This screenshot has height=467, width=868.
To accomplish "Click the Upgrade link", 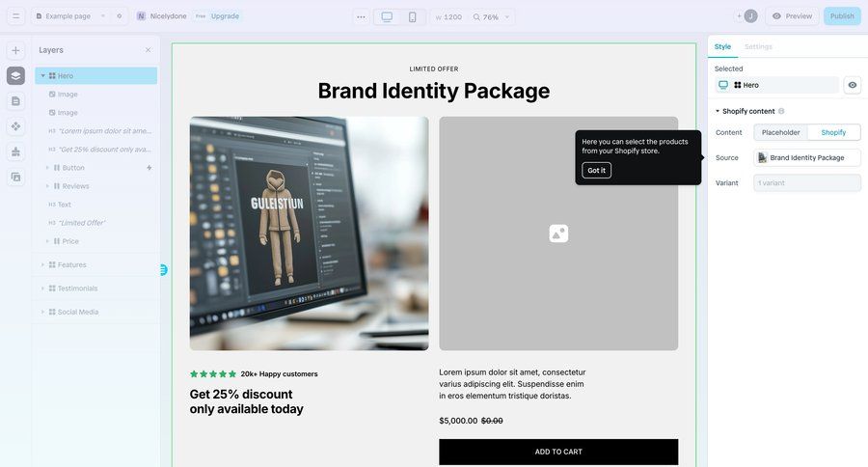I will coord(225,16).
